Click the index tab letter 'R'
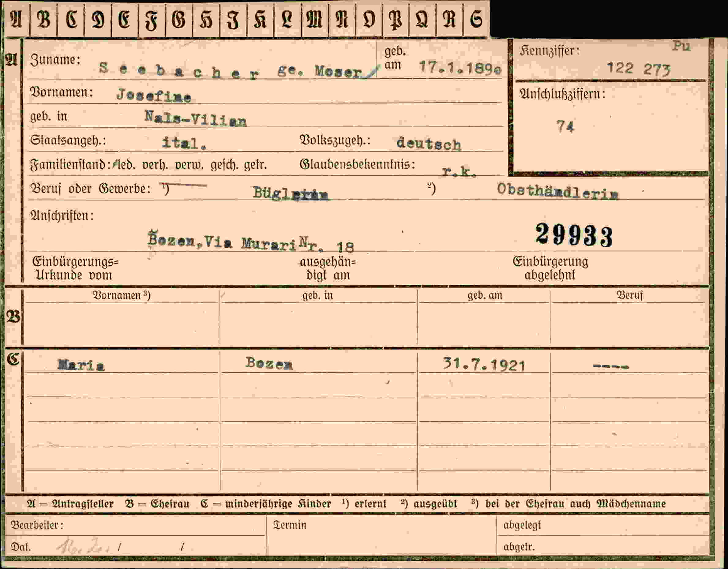The width and height of the screenshot is (728, 569). coord(449,19)
